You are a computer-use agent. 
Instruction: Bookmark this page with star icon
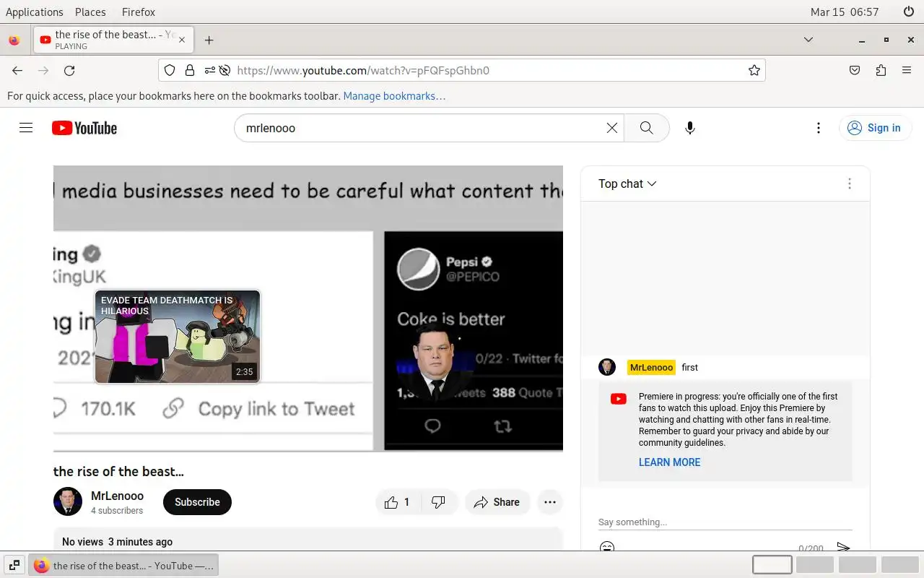[754, 70]
